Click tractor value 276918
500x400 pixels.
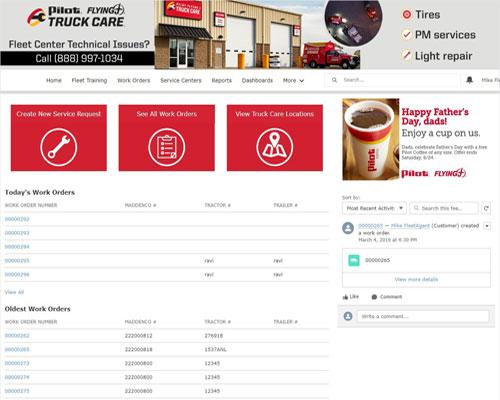pos(213,336)
